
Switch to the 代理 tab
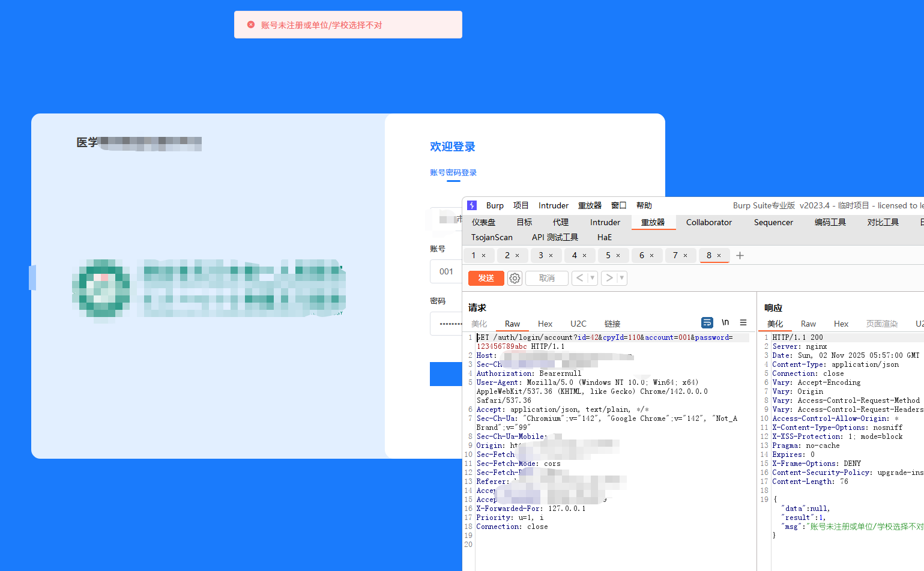[560, 222]
